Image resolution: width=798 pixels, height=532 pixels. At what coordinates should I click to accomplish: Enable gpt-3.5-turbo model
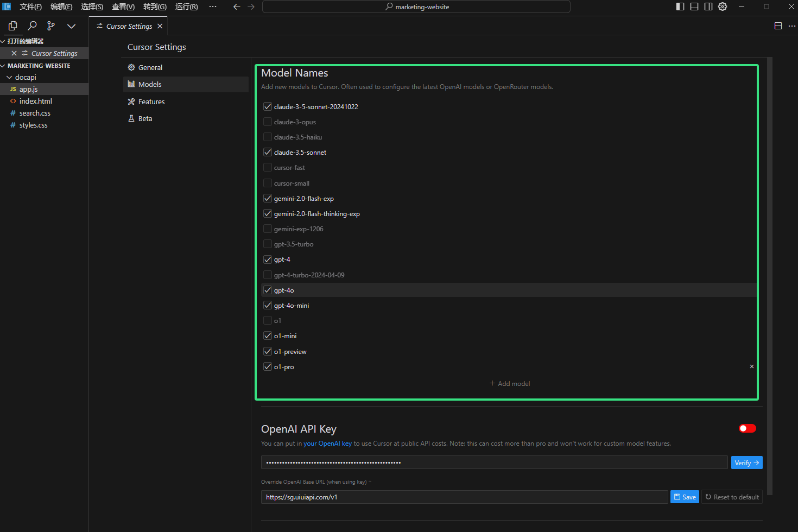point(268,244)
